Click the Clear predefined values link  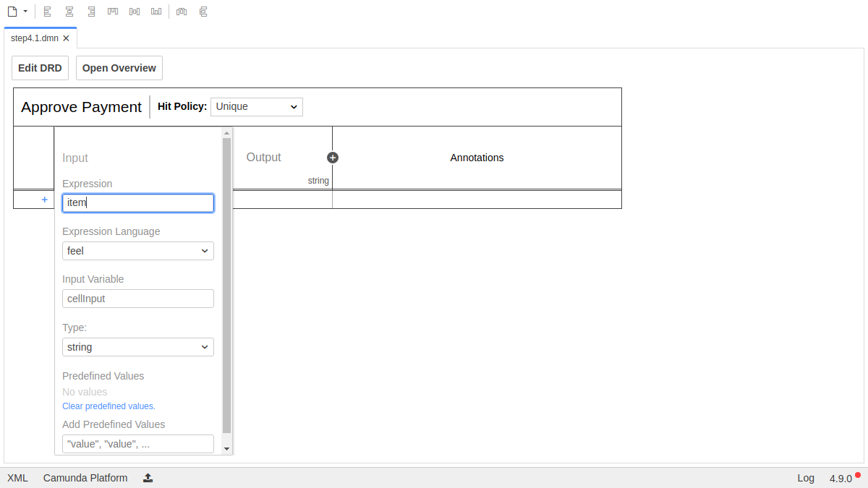coord(109,406)
